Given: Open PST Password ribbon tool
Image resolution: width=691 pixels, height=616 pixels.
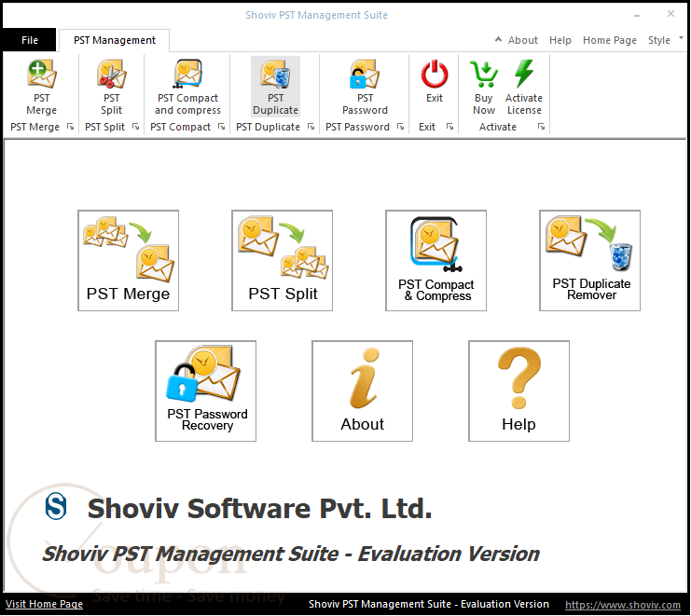Looking at the screenshot, I should 365,87.
